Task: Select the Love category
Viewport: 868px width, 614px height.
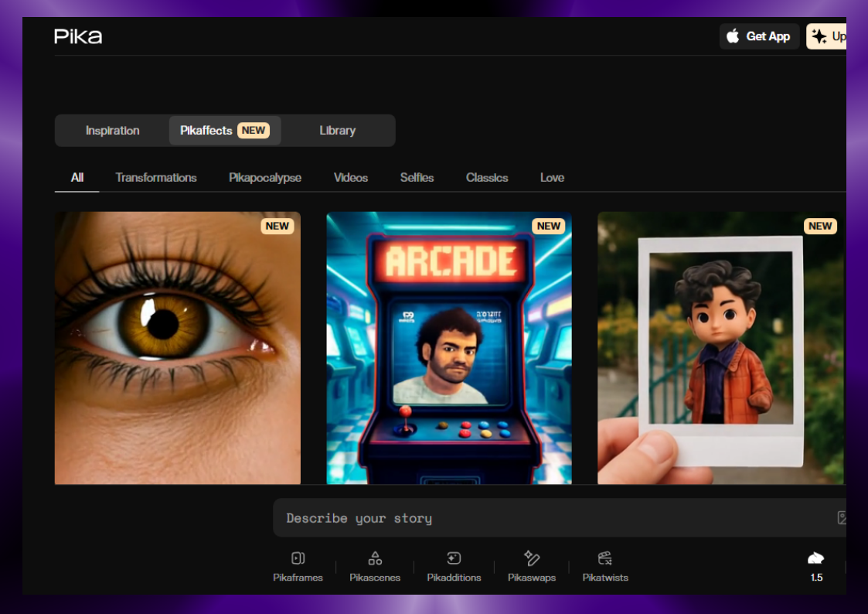Action: (552, 178)
